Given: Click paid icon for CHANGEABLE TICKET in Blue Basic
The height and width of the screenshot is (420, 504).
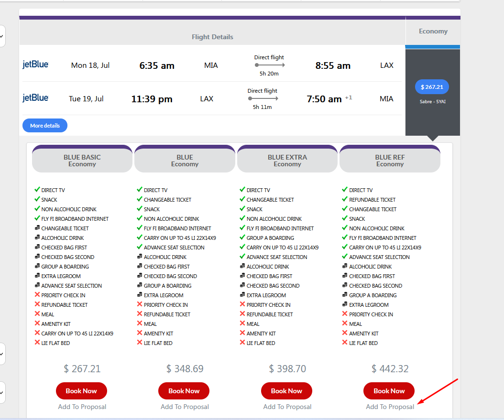Looking at the screenshot, I should (x=37, y=228).
